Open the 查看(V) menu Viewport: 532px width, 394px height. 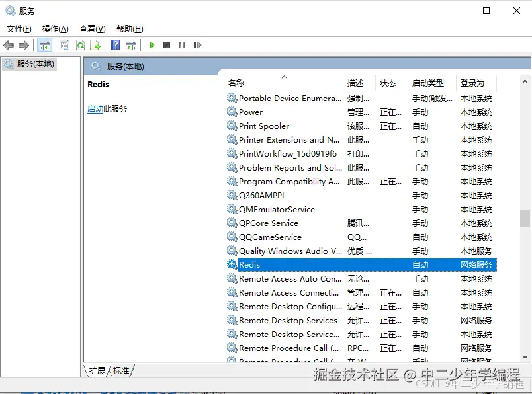(92, 29)
